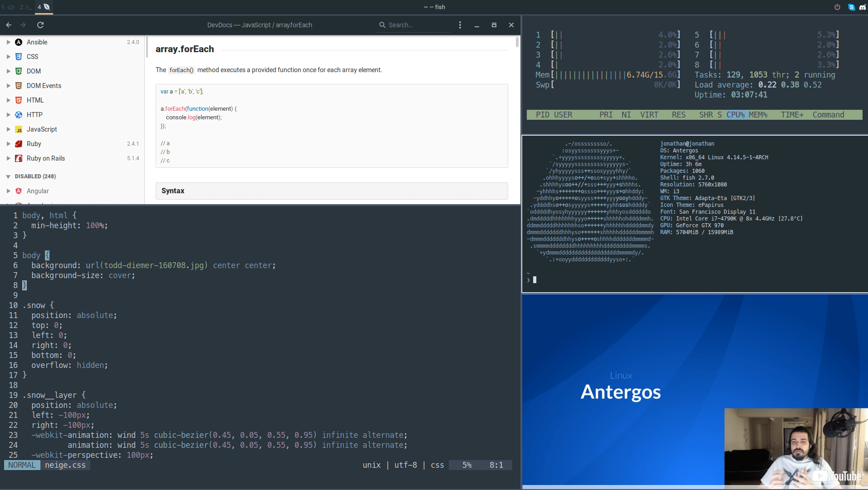Screen dimensions: 868x490
Task: Sort htop by the Command column
Action: click(829, 115)
